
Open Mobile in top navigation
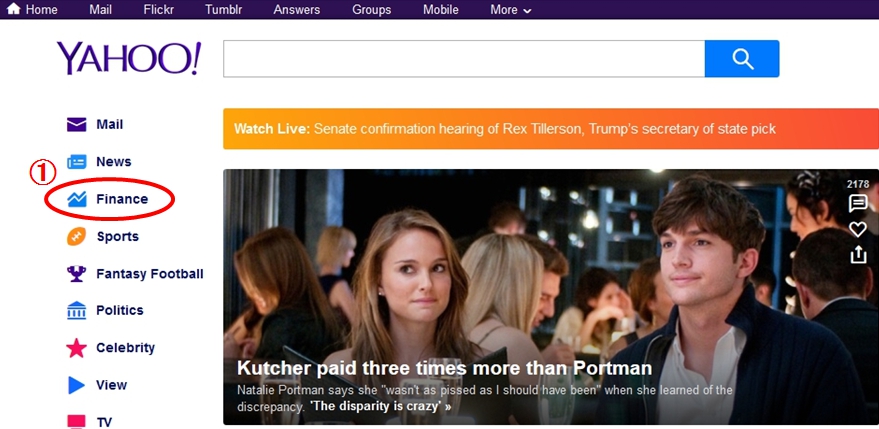(441, 10)
